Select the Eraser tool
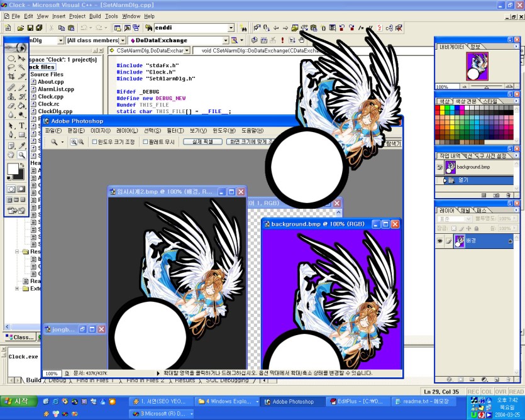This screenshot has width=525, height=420. (x=11, y=106)
